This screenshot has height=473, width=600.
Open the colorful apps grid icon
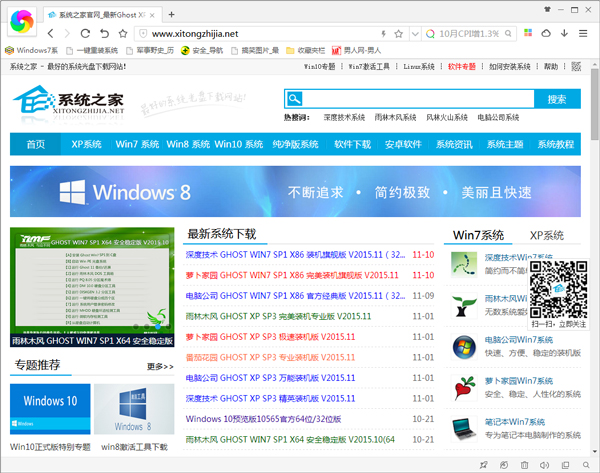[x=528, y=33]
